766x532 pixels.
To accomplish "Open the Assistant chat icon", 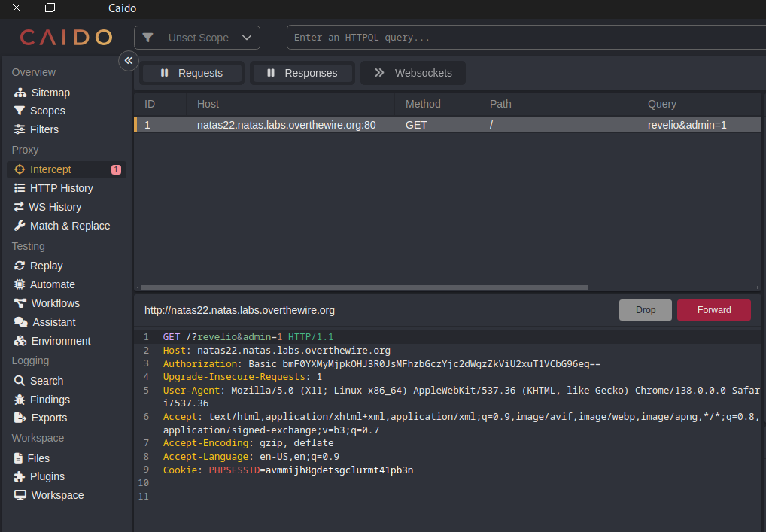I will click(x=20, y=322).
